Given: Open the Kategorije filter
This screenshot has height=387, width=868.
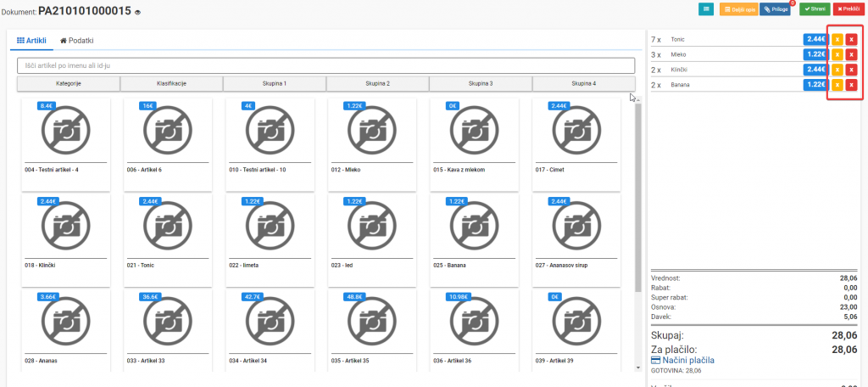Looking at the screenshot, I should pos(69,84).
